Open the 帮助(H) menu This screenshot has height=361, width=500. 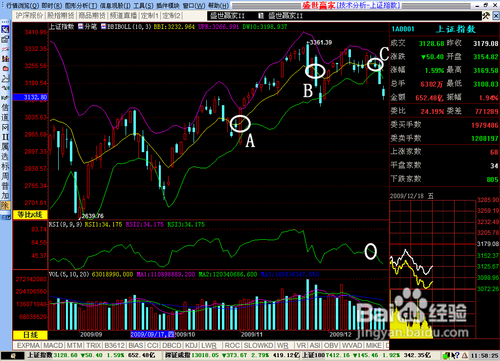219,6
